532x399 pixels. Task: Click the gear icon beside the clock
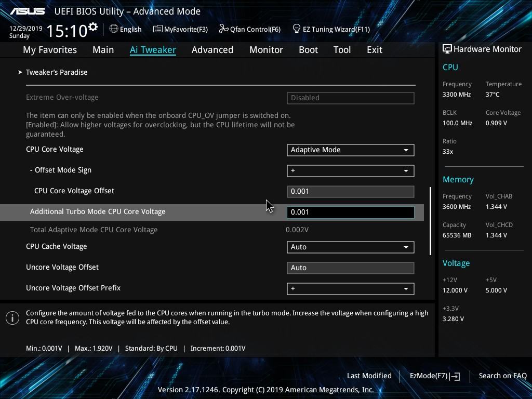92,27
